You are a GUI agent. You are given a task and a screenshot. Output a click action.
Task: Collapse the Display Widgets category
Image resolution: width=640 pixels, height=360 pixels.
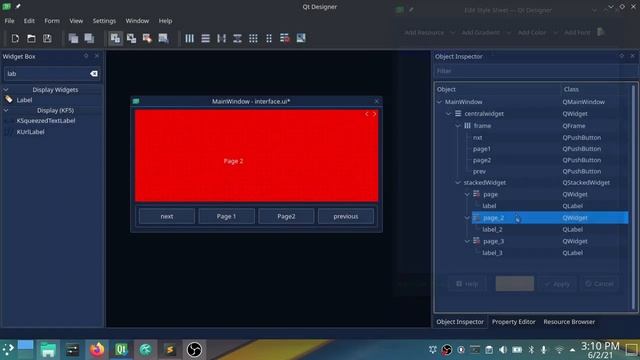coord(6,89)
